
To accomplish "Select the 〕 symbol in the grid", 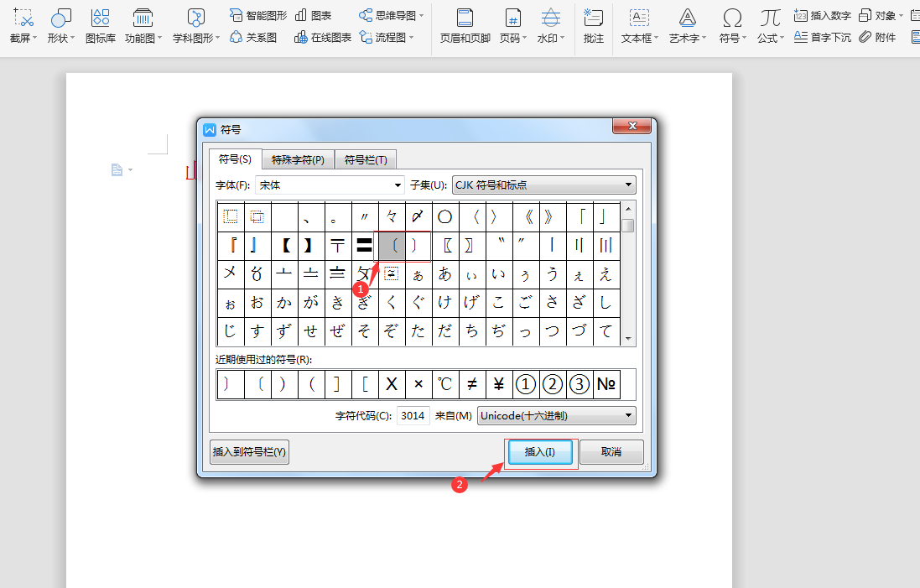I will click(418, 245).
